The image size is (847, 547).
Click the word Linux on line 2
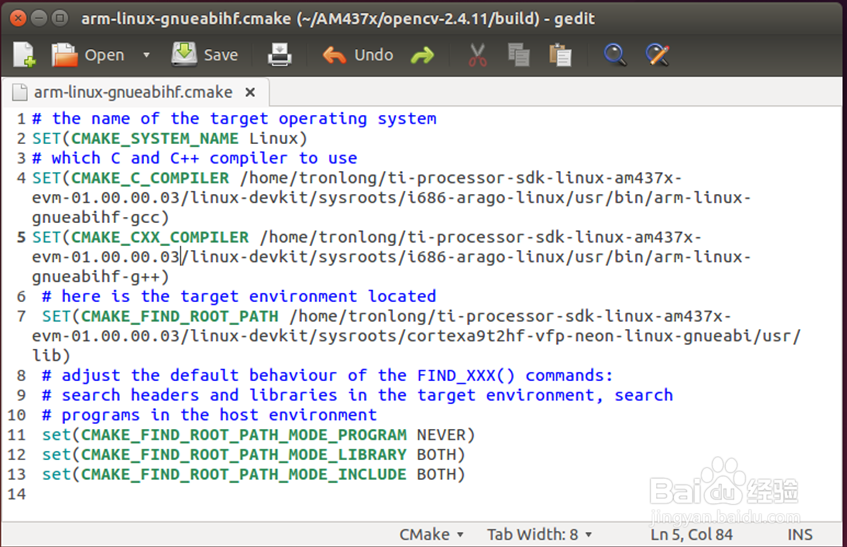coord(273,139)
